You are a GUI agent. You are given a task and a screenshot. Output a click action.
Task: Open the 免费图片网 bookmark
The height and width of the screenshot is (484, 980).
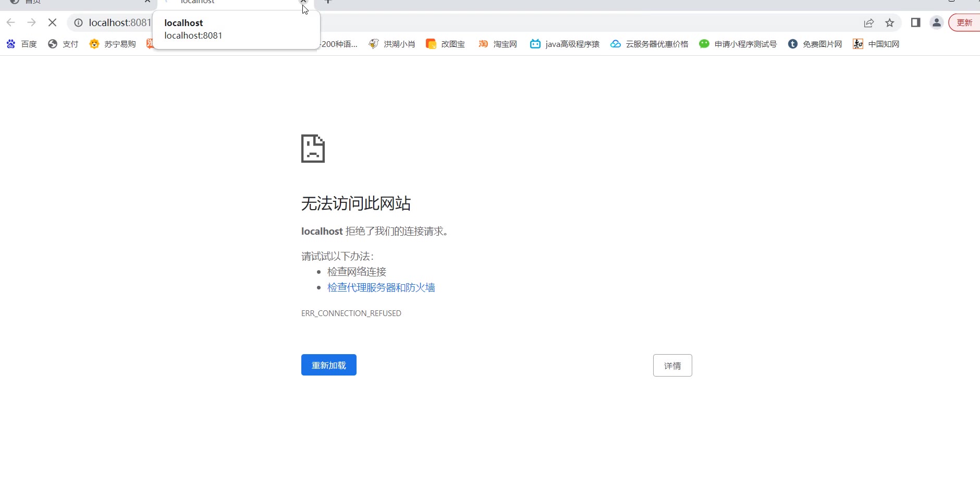pyautogui.click(x=815, y=44)
